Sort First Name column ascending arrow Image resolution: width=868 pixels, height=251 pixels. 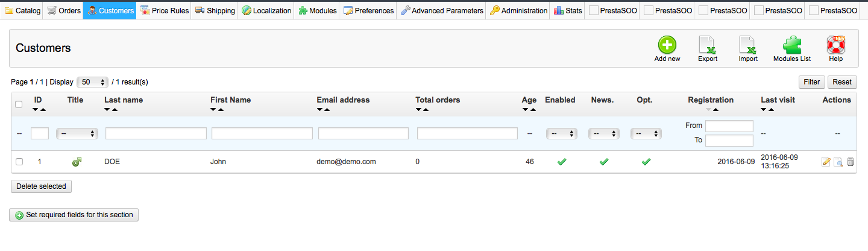tap(221, 110)
